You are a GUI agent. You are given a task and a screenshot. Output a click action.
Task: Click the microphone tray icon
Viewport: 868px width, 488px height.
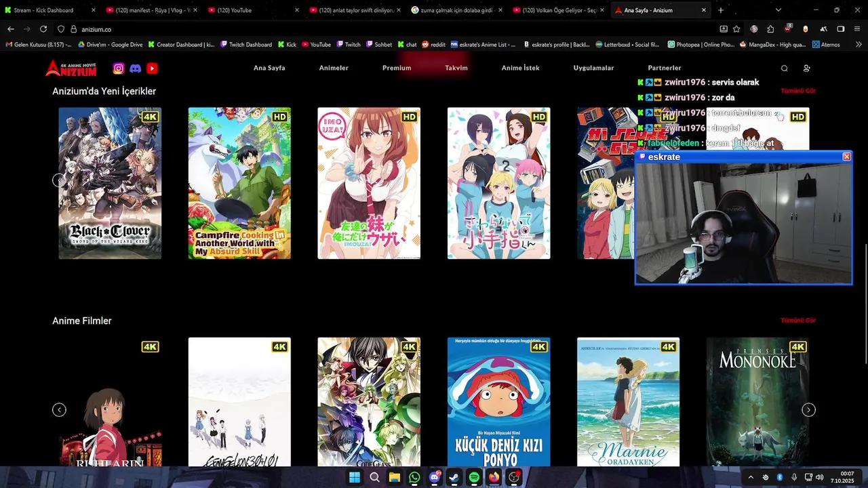point(794,477)
